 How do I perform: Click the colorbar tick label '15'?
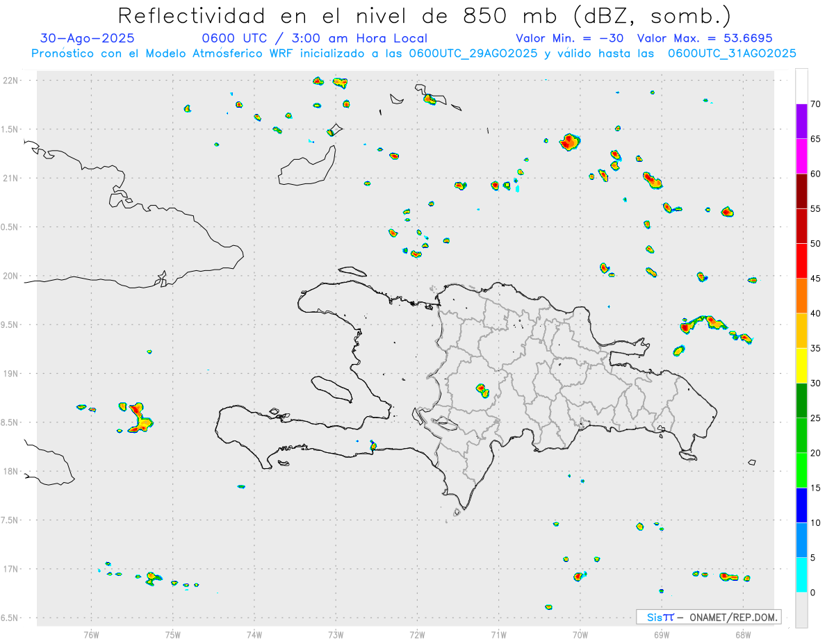(x=815, y=488)
